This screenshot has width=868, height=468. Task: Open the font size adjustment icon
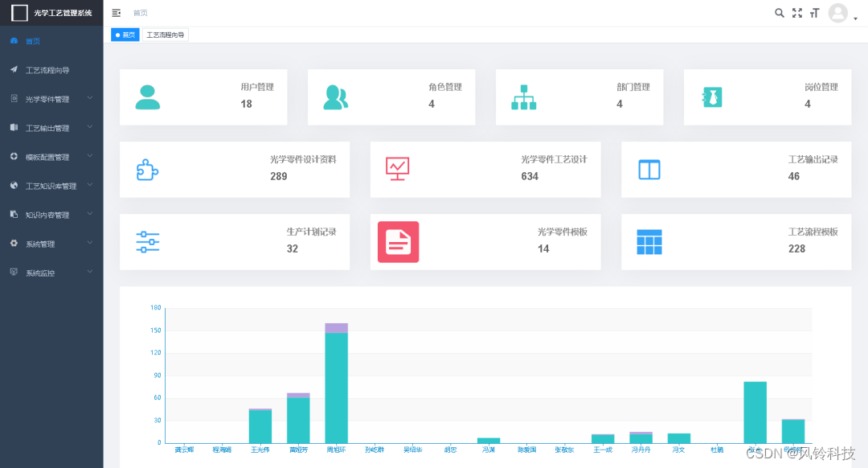[814, 13]
